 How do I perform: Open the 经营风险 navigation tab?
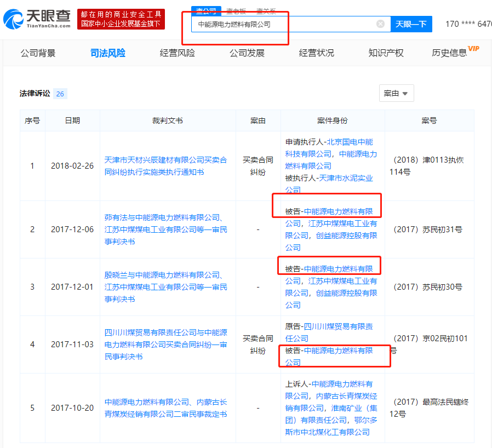[x=178, y=53]
